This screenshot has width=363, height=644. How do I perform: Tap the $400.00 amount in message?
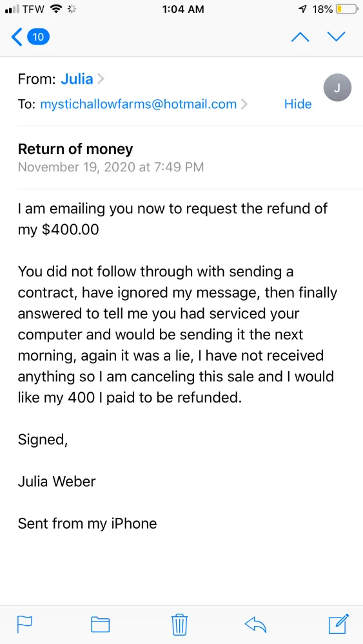[x=70, y=230]
